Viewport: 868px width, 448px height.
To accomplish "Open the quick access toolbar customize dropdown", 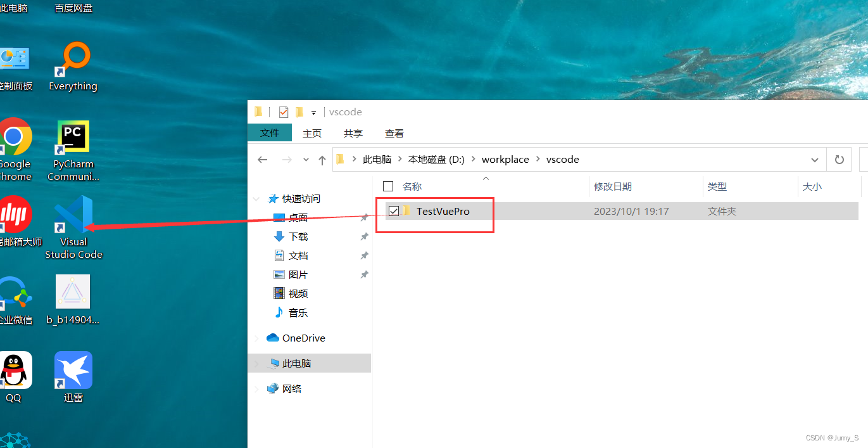I will pos(313,112).
